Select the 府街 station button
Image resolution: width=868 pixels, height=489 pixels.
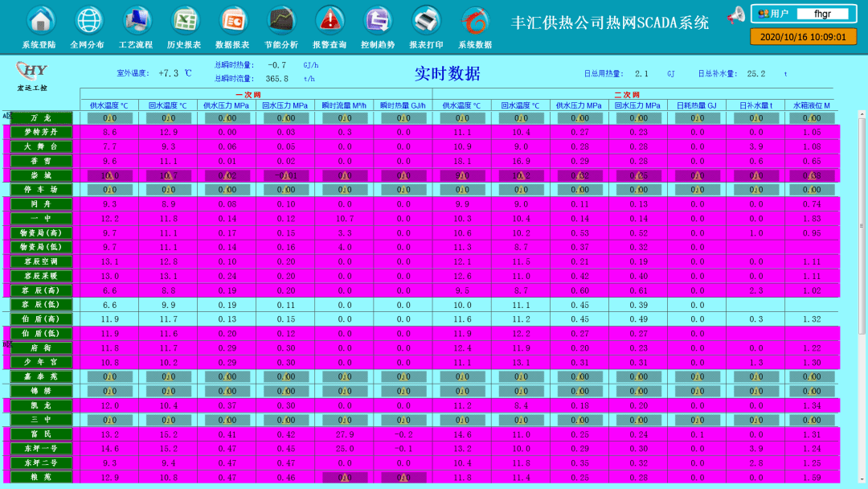[42, 347]
